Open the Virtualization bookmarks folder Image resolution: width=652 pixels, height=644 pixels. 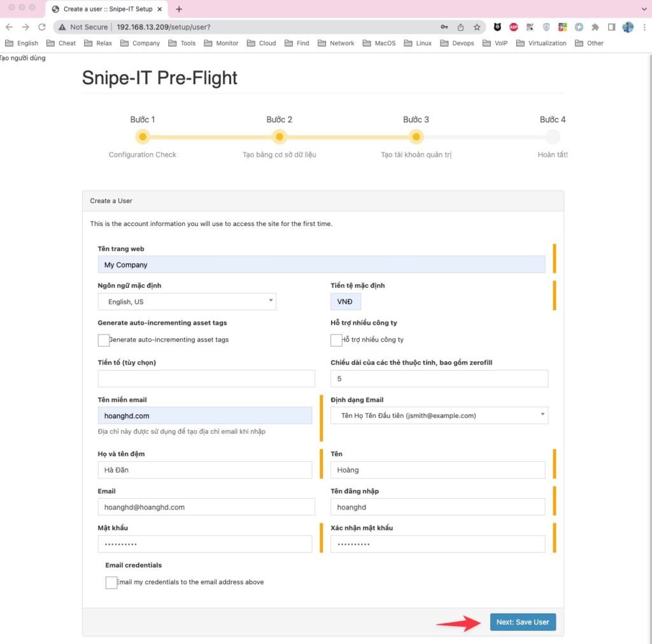click(x=541, y=43)
